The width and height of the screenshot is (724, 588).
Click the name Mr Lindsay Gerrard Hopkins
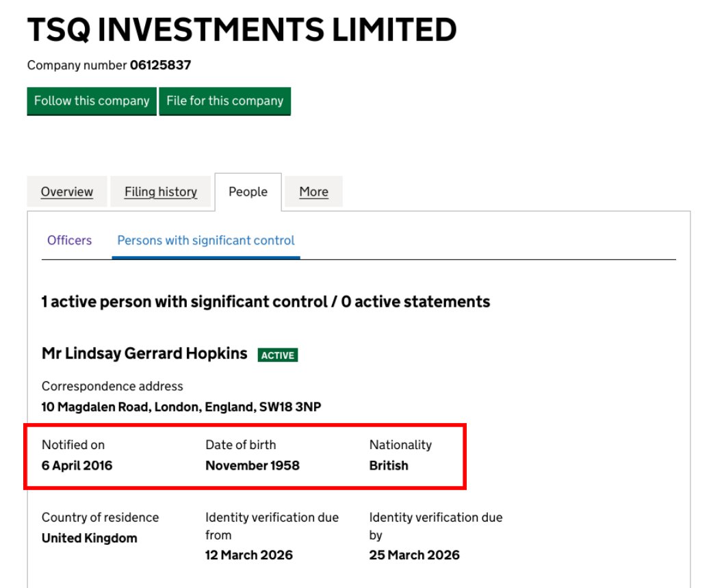(x=144, y=354)
